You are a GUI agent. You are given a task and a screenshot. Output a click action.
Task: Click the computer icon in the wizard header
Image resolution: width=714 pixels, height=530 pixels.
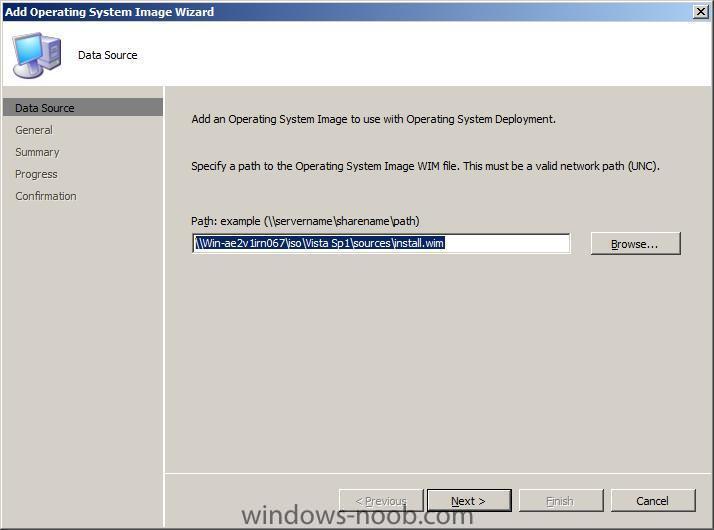point(36,55)
